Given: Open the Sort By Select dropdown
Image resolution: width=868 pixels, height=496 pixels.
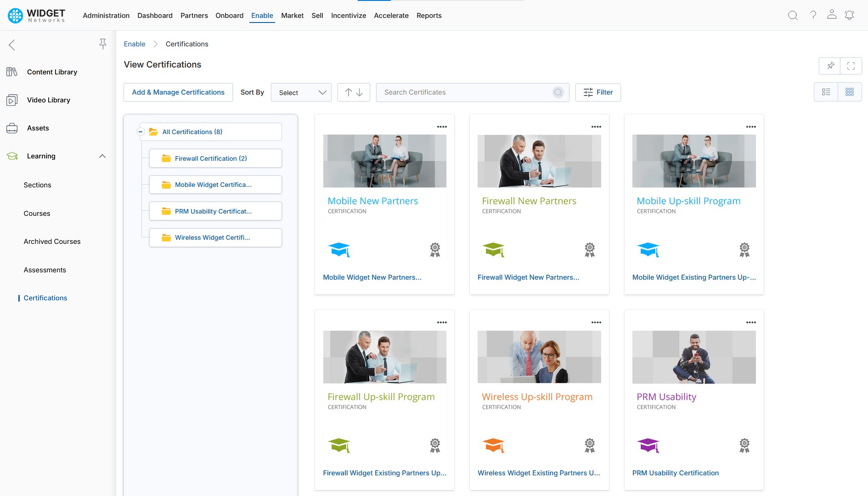Looking at the screenshot, I should [x=301, y=92].
